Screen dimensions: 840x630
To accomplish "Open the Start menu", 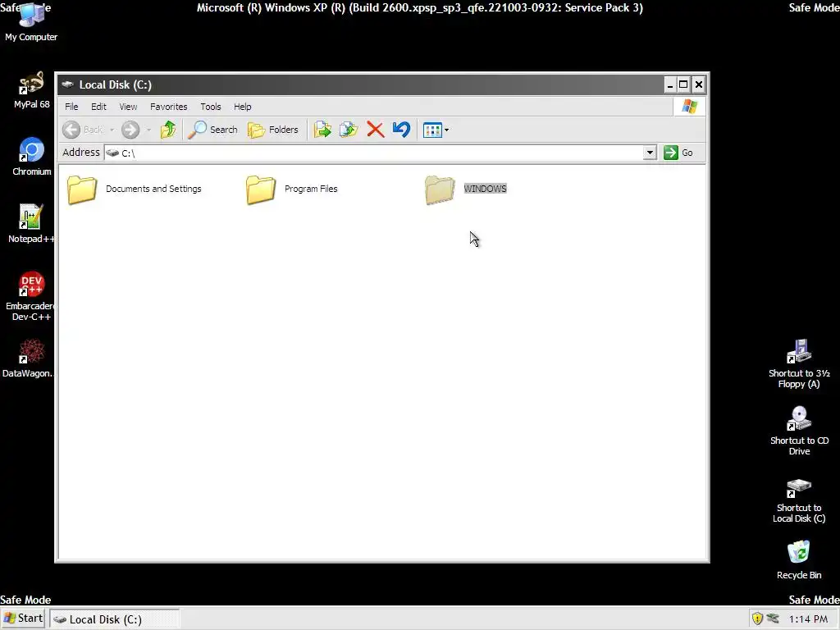I will (24, 619).
